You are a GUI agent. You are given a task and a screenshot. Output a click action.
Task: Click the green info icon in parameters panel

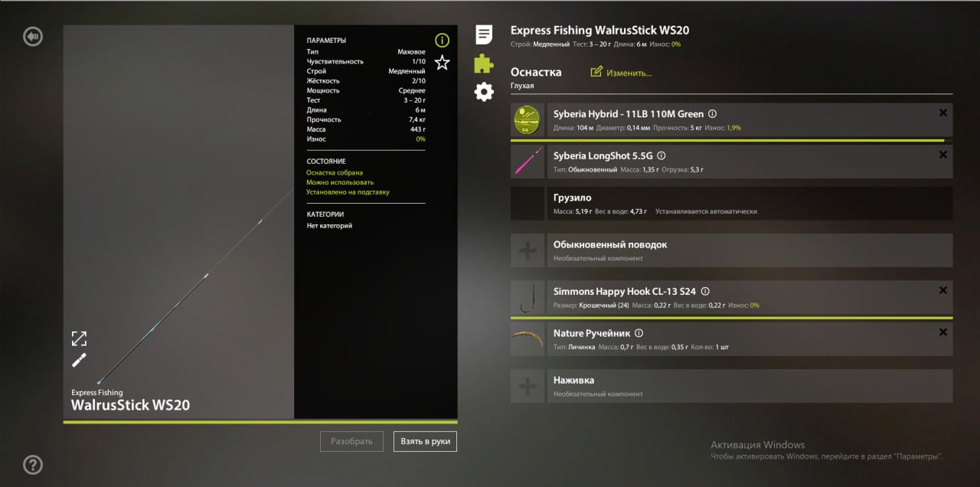pos(442,40)
